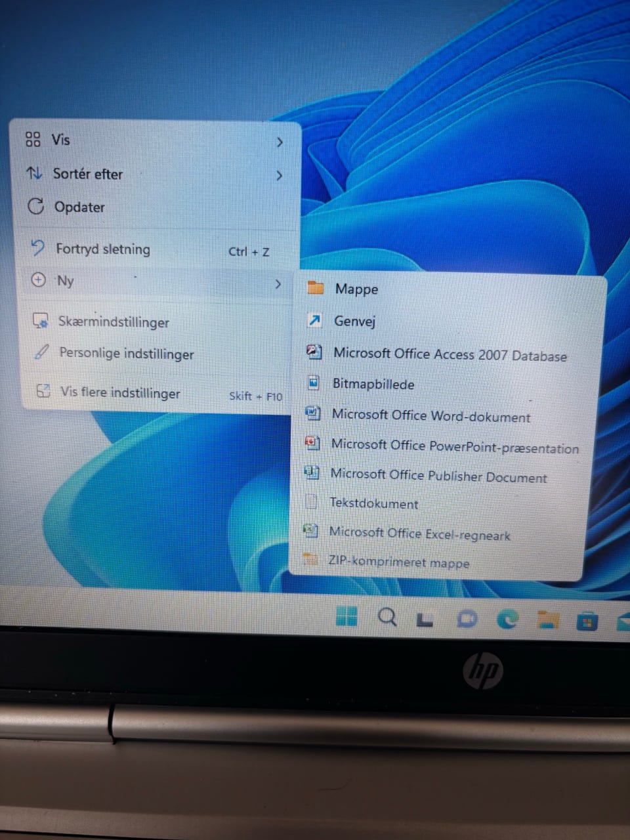Click the Sortér efter arrows icon
Viewport: 630px width, 840px height.
pyautogui.click(x=34, y=173)
